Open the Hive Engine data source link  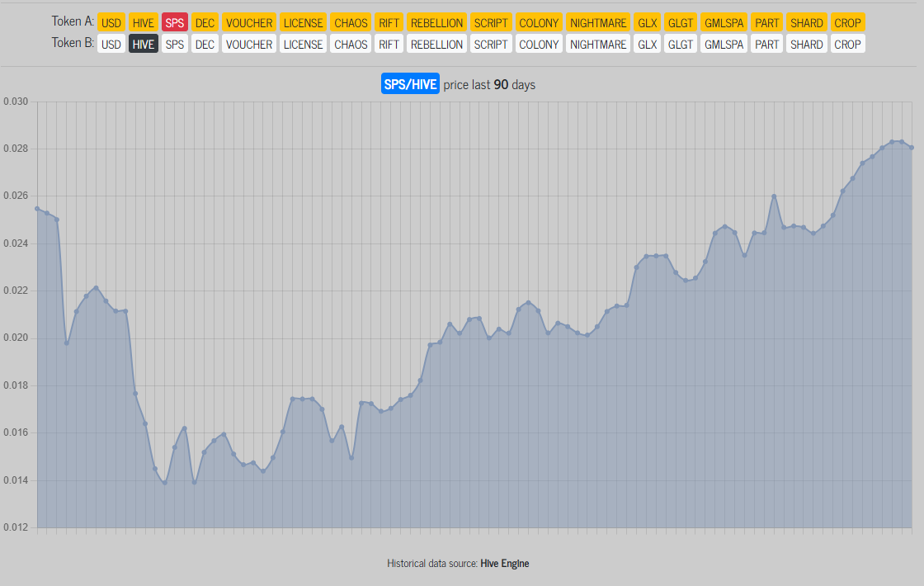(x=504, y=564)
